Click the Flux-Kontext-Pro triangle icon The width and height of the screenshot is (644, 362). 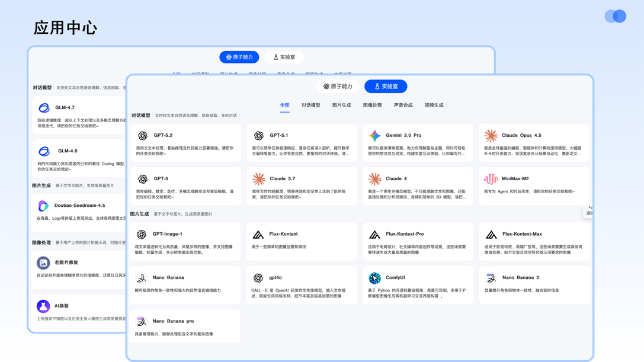tap(374, 235)
